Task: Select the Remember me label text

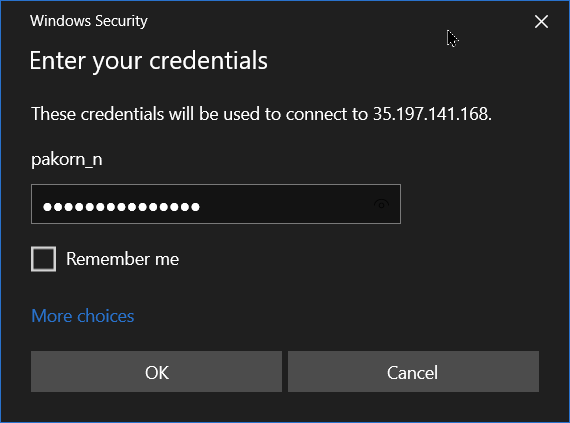Action: pos(122,259)
